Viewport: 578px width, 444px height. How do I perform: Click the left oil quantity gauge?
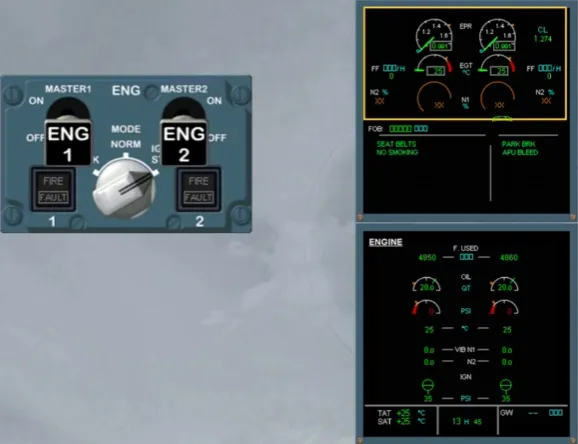[426, 284]
